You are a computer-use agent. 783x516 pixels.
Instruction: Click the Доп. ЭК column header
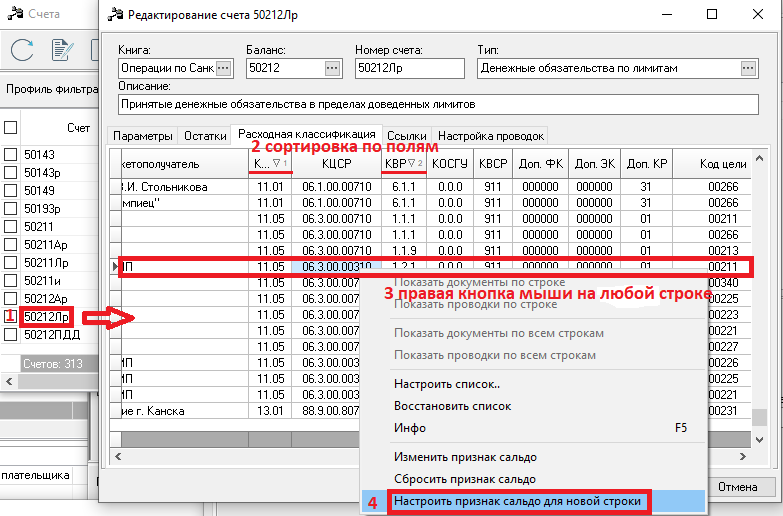(594, 164)
